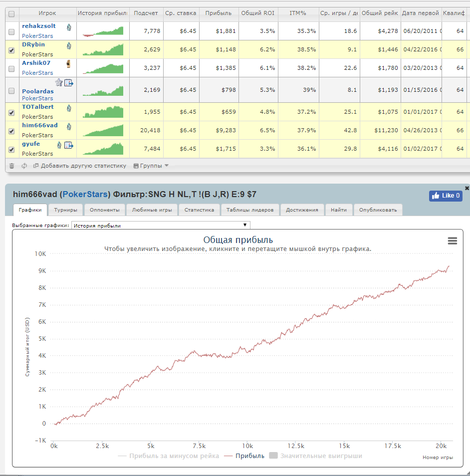Open the chart hamburger export menu
Image resolution: width=470 pixels, height=476 pixels.
click(453, 241)
